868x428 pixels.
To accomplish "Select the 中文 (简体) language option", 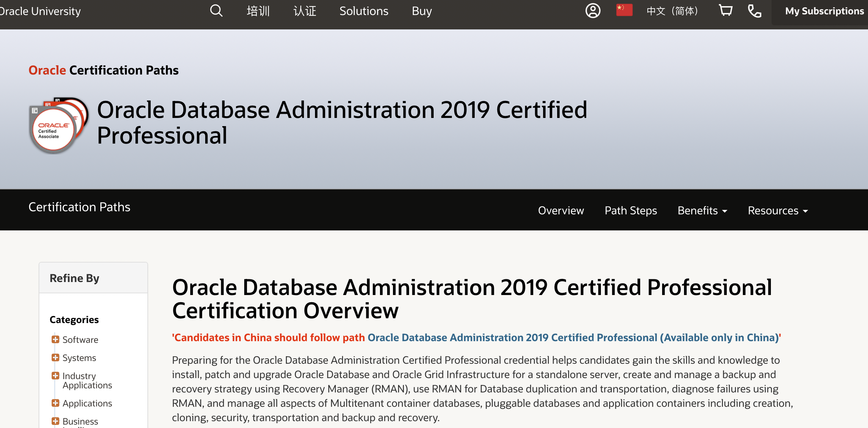I will (672, 11).
